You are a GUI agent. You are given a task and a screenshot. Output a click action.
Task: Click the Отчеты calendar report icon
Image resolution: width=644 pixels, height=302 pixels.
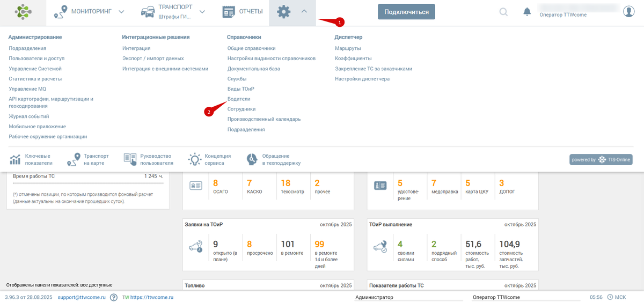coord(229,12)
